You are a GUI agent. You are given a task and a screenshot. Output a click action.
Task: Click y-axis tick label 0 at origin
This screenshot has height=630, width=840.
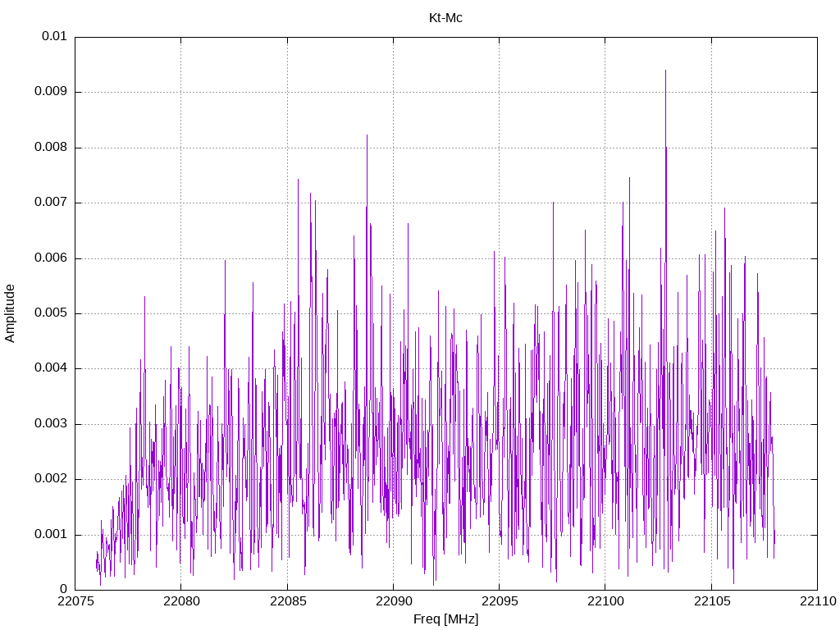coord(63,590)
